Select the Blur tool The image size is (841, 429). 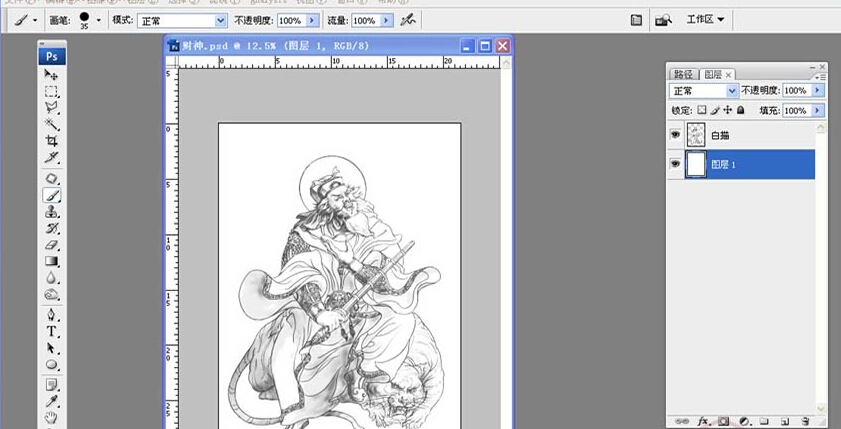pyautogui.click(x=51, y=278)
